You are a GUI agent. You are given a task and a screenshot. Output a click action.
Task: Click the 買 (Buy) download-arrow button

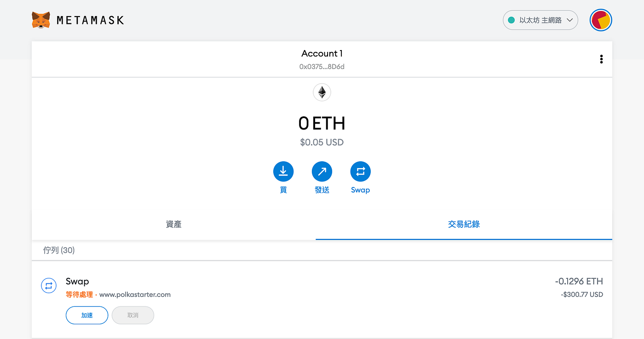click(283, 172)
